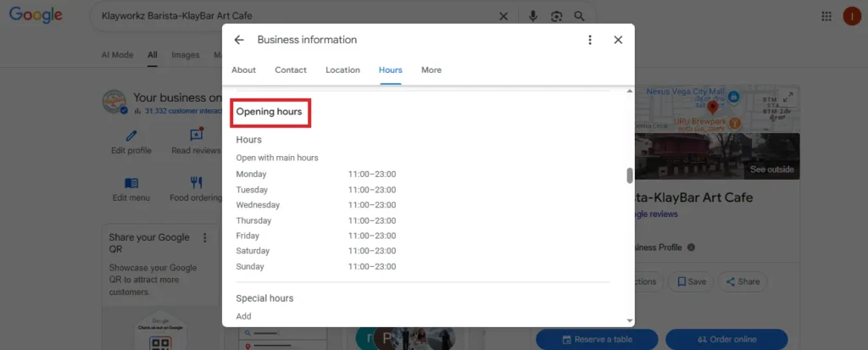
Task: Go to the Google logo homepage
Action: [36, 15]
